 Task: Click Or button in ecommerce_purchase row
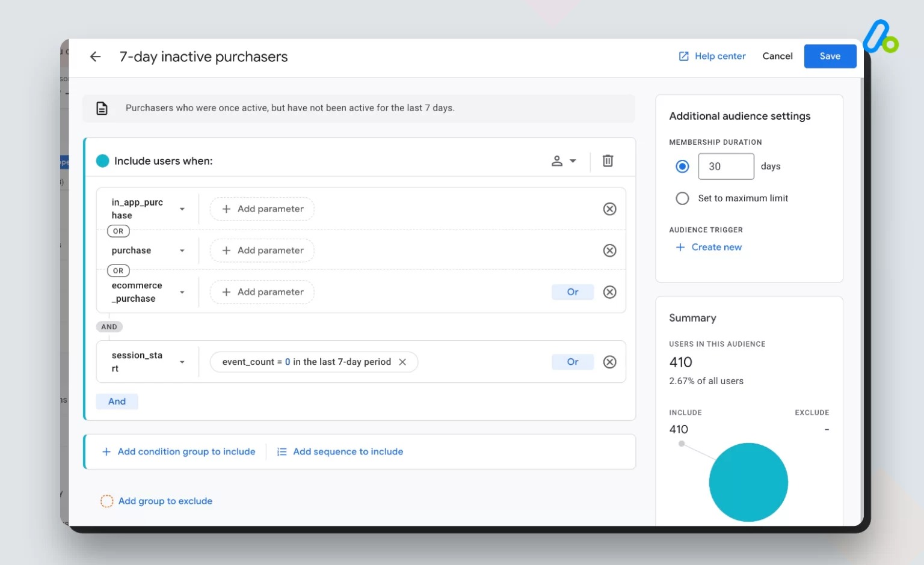coord(573,292)
